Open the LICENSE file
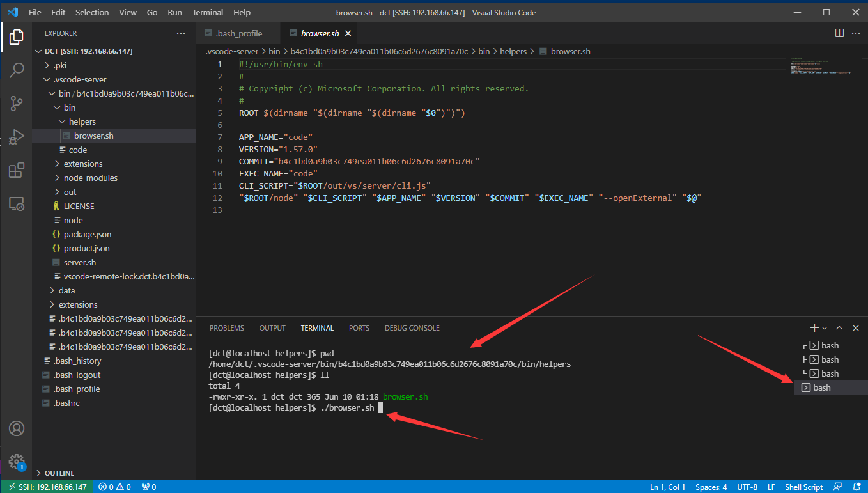This screenshot has height=493, width=868. 114,206
